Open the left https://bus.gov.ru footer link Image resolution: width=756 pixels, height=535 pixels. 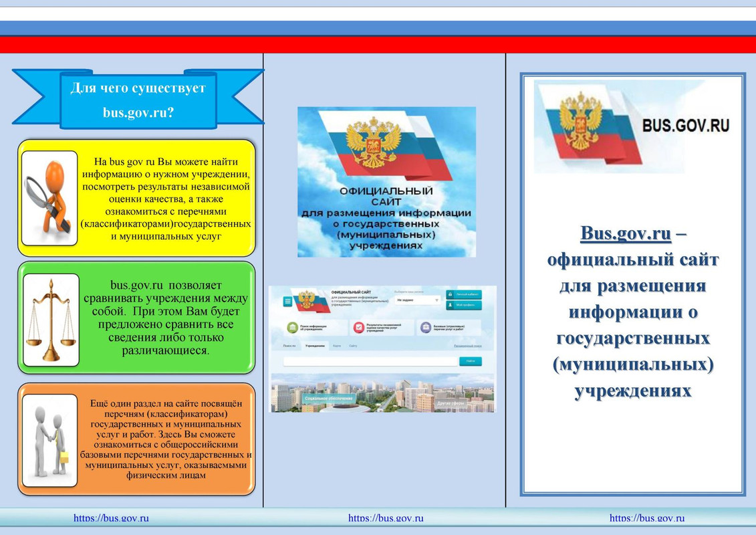coord(111,518)
